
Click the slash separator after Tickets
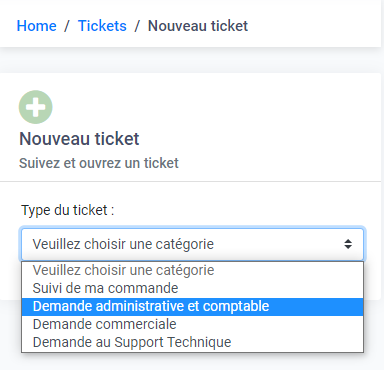[x=137, y=26]
